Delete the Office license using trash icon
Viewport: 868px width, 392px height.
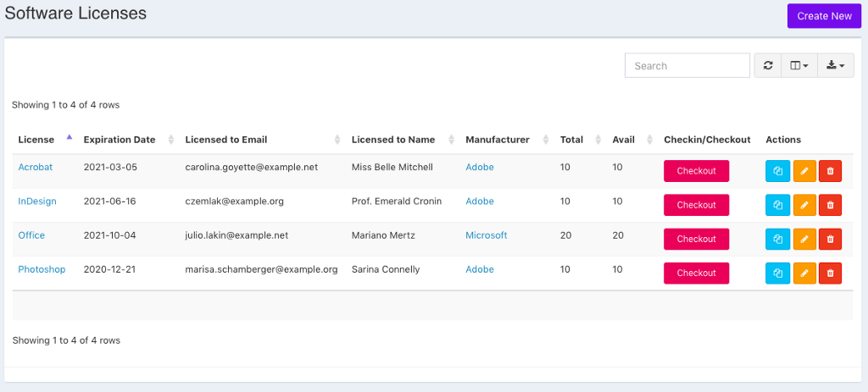[x=830, y=239]
